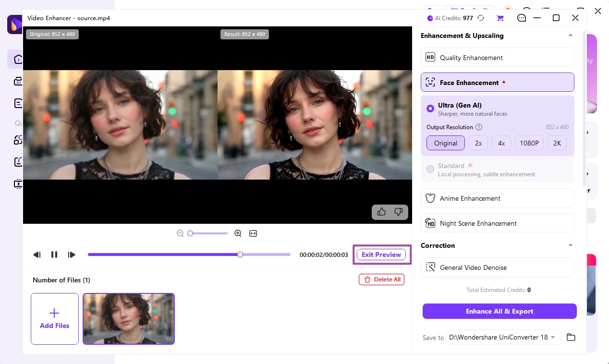Fit the preview to window width
The height and width of the screenshot is (364, 609).
click(253, 233)
